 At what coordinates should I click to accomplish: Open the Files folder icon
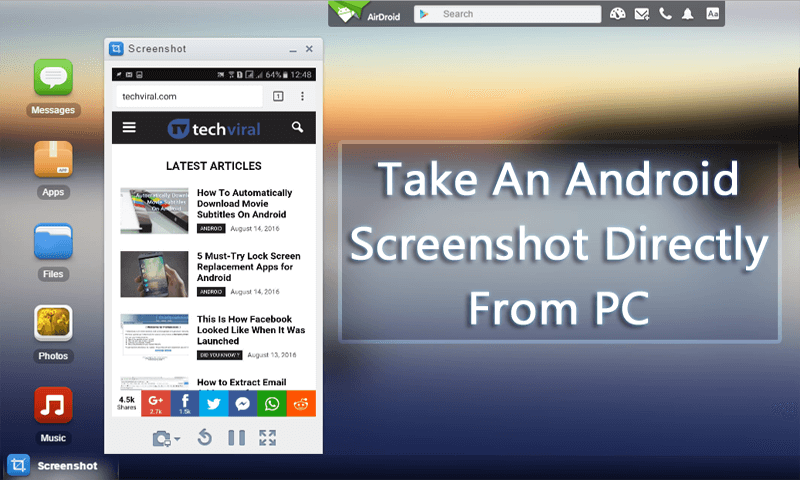pos(53,241)
